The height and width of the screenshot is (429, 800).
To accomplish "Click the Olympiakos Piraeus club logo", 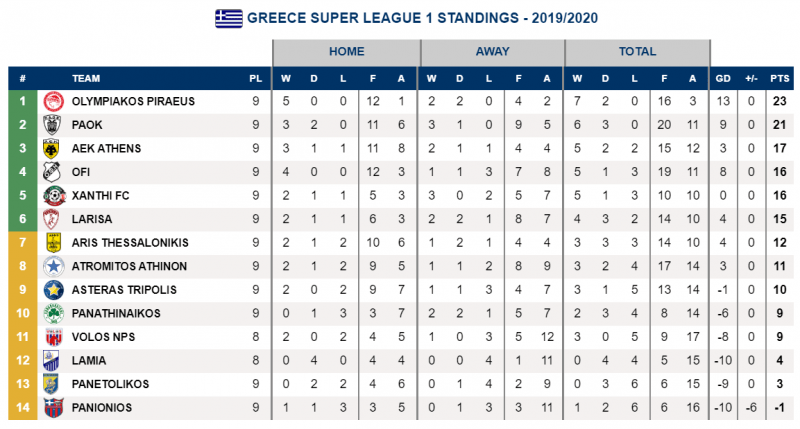I will [53, 101].
